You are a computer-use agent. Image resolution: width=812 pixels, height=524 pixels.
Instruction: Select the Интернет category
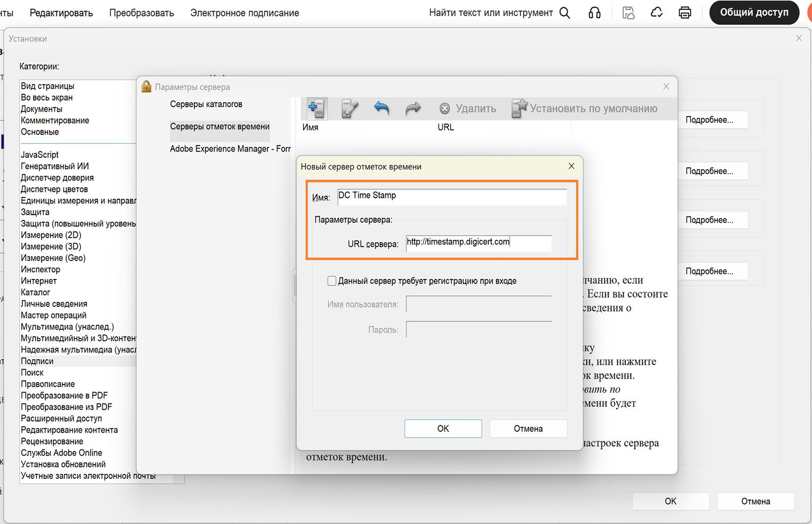click(x=39, y=281)
